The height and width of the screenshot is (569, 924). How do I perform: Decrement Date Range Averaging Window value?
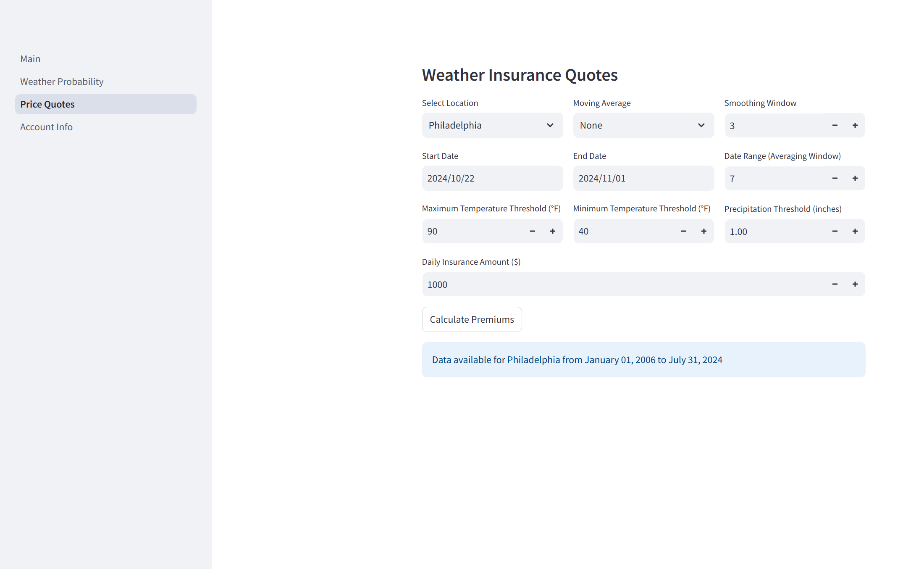835,178
